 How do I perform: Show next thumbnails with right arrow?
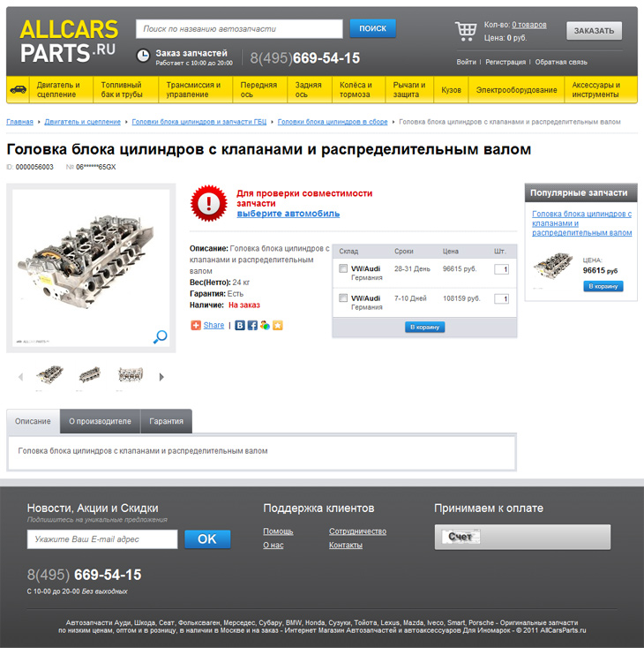tap(161, 377)
